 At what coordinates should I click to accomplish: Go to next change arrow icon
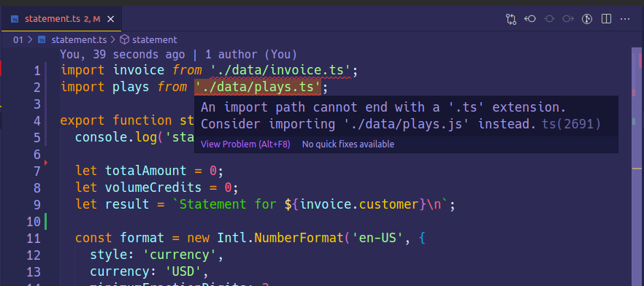click(x=568, y=19)
